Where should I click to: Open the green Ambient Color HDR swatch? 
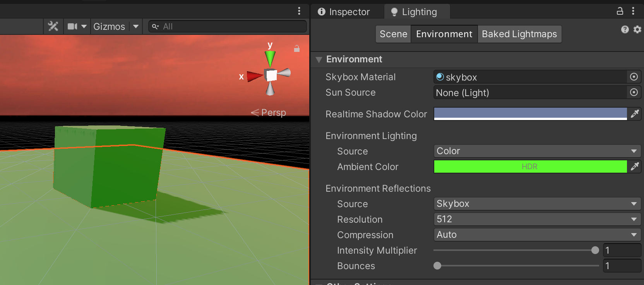[x=530, y=167]
